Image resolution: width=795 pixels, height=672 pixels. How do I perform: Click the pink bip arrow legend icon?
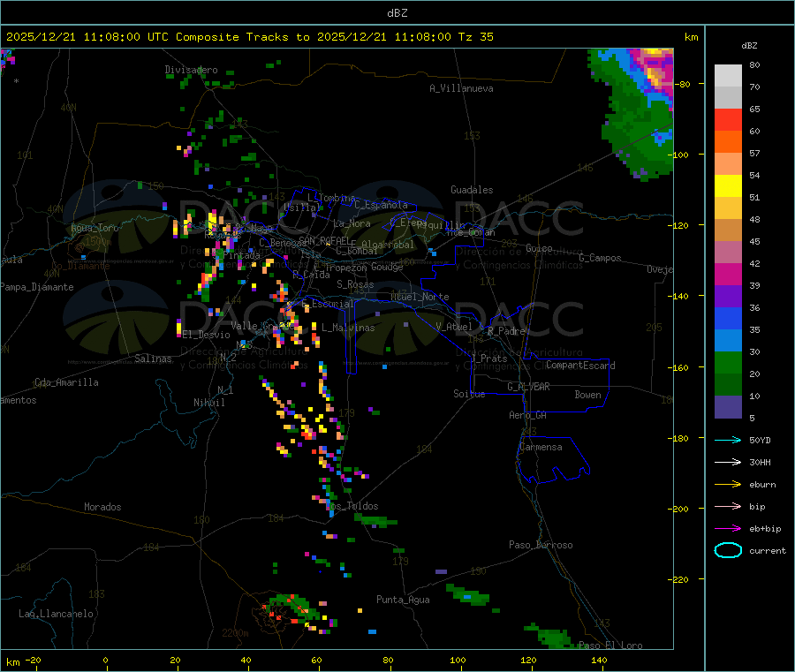728,506
